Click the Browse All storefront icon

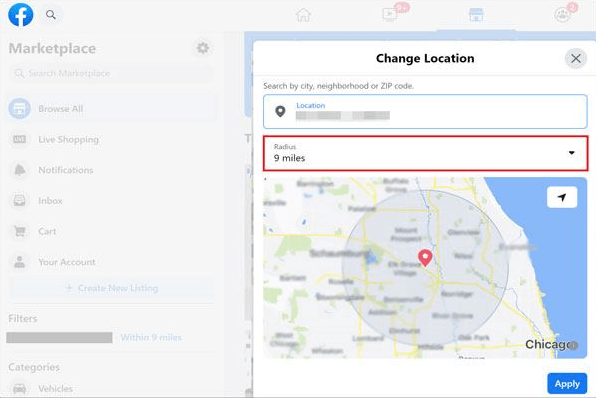click(x=19, y=109)
